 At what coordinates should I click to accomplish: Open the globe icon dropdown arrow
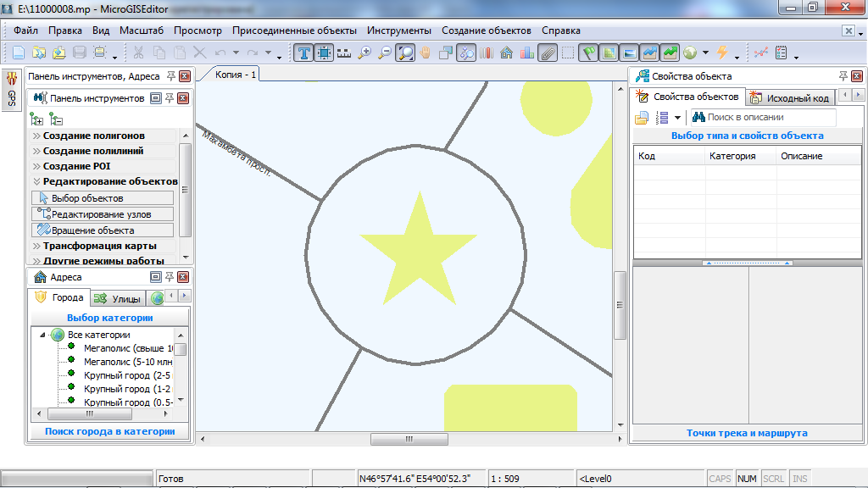[x=704, y=53]
